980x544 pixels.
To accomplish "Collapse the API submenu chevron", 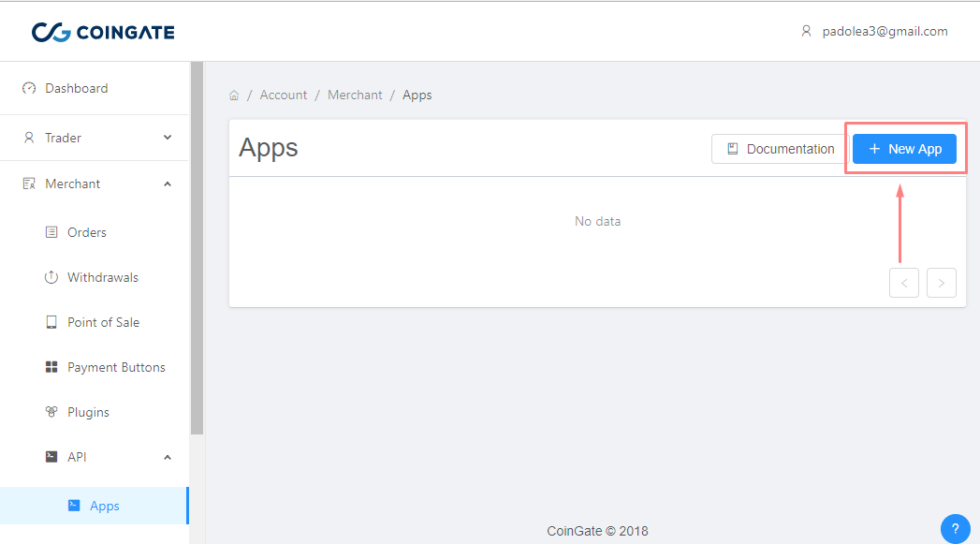I will click(168, 457).
